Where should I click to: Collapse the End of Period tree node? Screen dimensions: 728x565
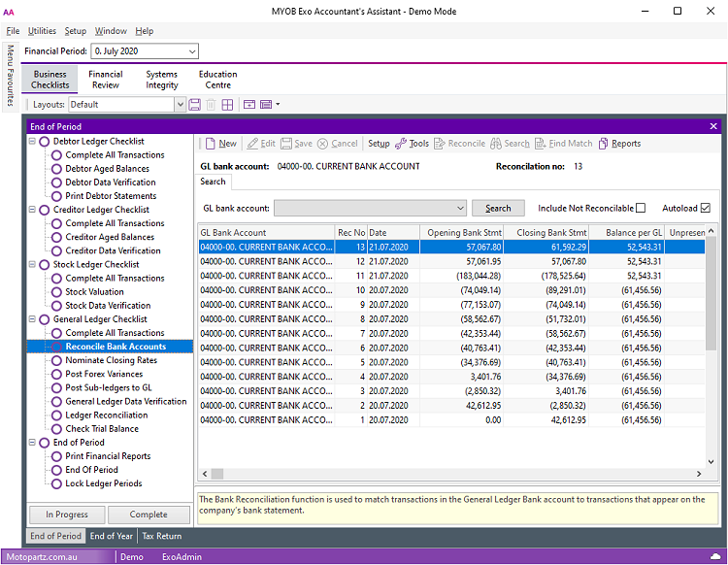click(x=32, y=442)
